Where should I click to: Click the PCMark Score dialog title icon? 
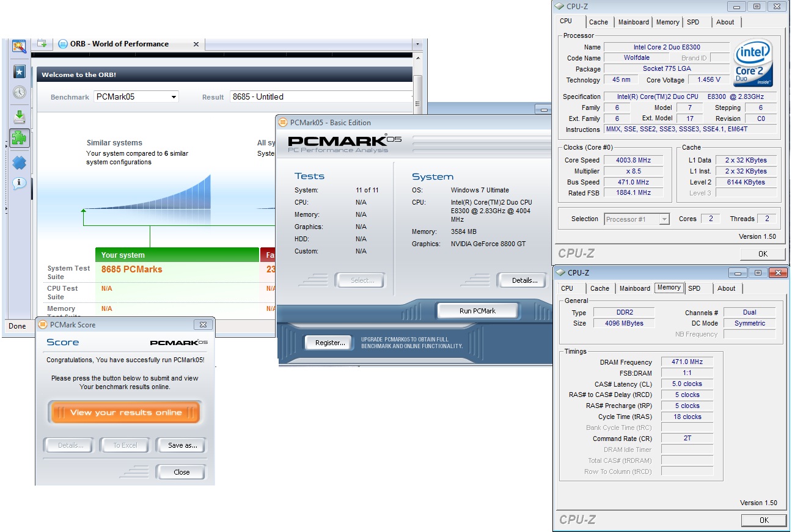[x=43, y=325]
